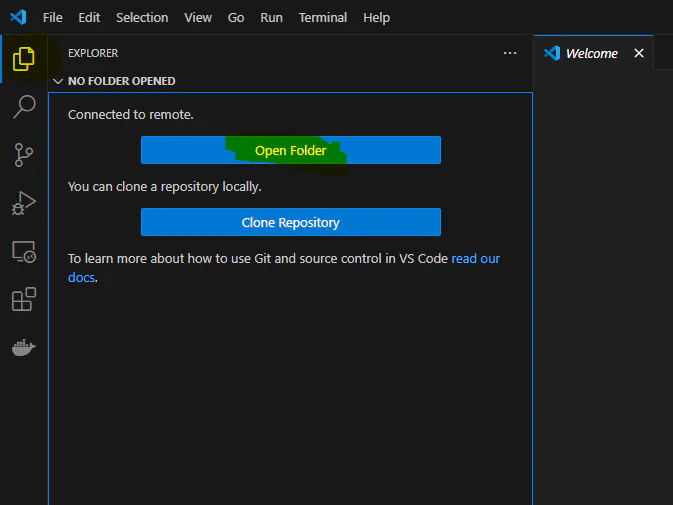Viewport: 673px width, 505px height.
Task: Open the View menu
Action: (198, 18)
